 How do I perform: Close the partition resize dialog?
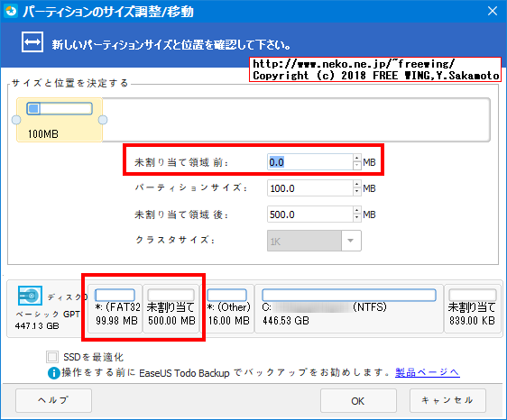click(x=493, y=11)
